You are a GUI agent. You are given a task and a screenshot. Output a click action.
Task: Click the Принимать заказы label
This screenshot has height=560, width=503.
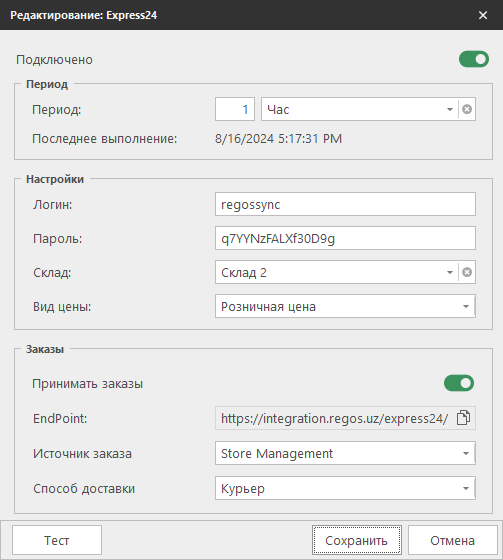tap(88, 384)
